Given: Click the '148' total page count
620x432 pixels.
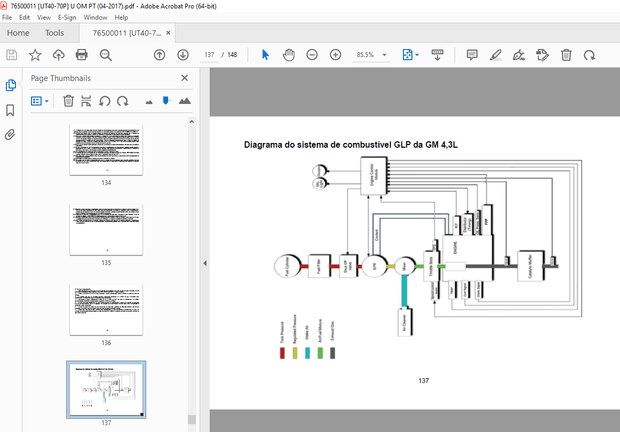Looking at the screenshot, I should pyautogui.click(x=232, y=55).
